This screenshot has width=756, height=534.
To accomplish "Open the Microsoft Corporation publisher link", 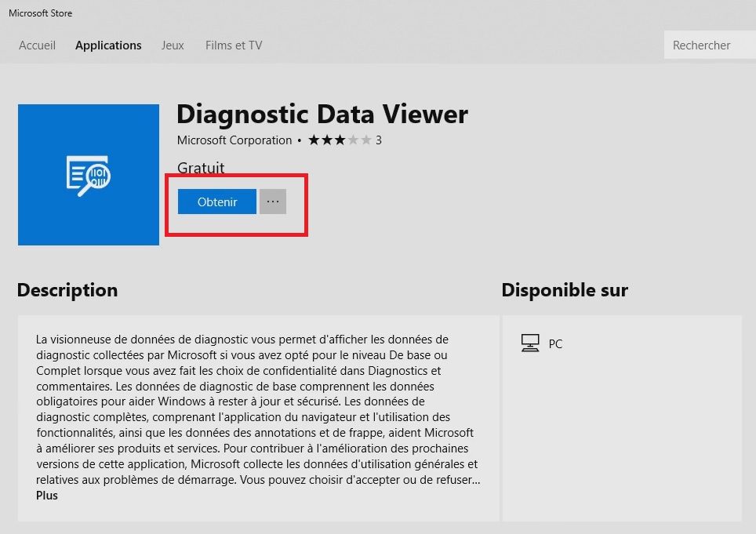I will [234, 140].
